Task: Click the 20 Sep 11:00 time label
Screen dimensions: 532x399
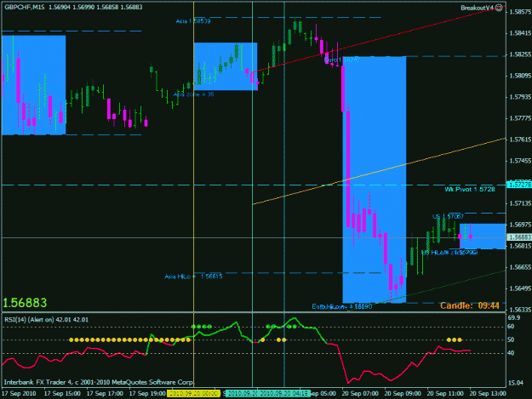Action: [x=445, y=394]
